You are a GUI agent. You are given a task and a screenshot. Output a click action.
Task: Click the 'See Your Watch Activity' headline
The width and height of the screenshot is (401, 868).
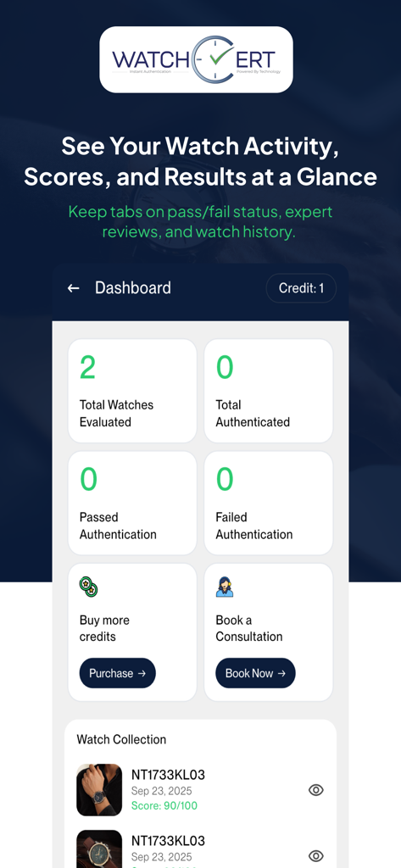[200, 162]
